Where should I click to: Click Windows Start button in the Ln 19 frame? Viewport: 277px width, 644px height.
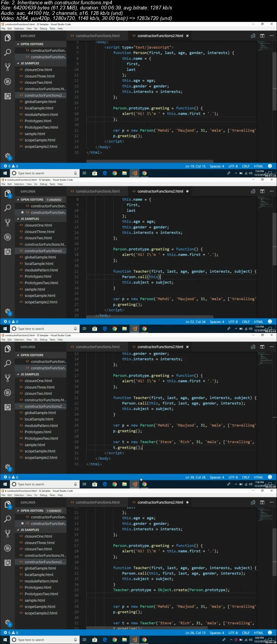(5, 173)
